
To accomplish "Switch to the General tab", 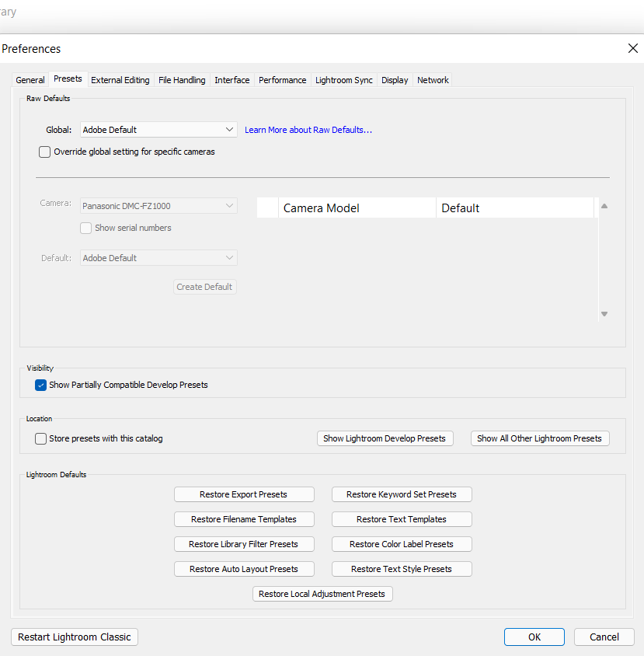I will pyautogui.click(x=30, y=80).
